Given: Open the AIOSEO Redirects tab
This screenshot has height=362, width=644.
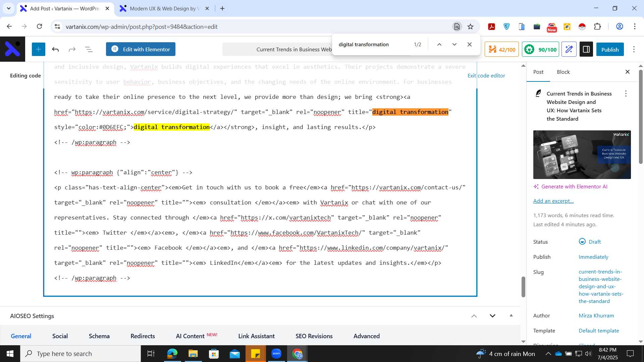Looking at the screenshot, I should coord(143,336).
